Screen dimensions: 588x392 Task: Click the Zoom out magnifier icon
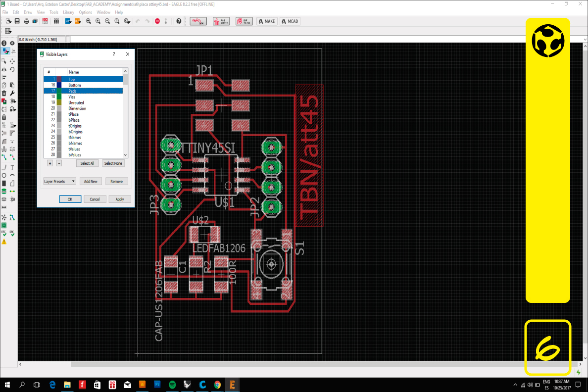107,21
